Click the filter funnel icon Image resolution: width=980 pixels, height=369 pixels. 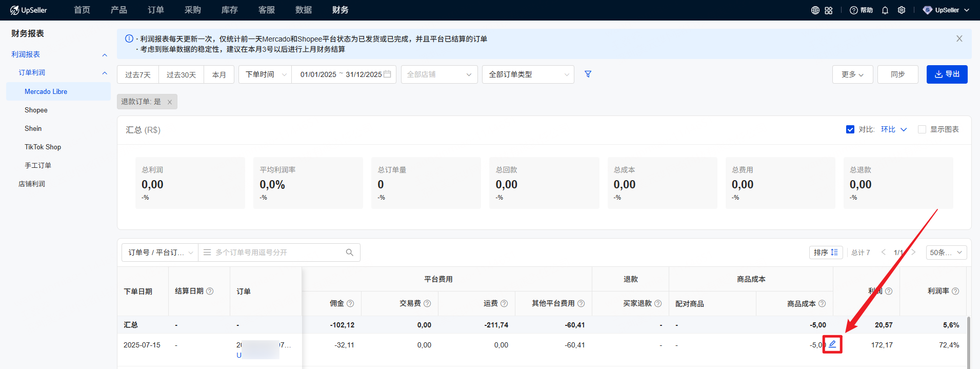tap(588, 74)
